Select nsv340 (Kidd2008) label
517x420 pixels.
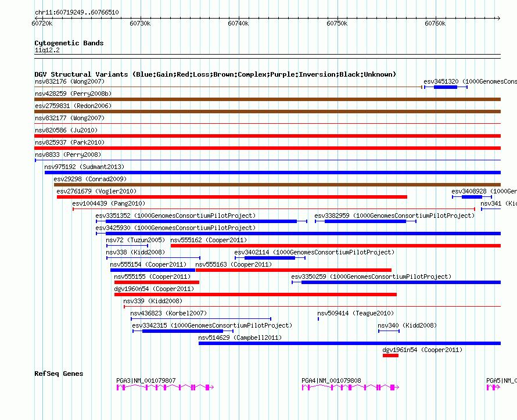point(407,325)
